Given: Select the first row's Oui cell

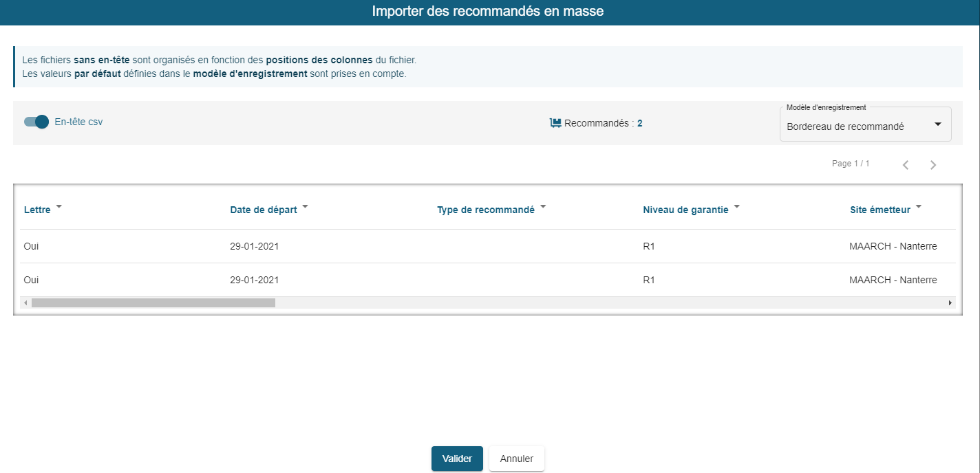Looking at the screenshot, I should tap(31, 246).
